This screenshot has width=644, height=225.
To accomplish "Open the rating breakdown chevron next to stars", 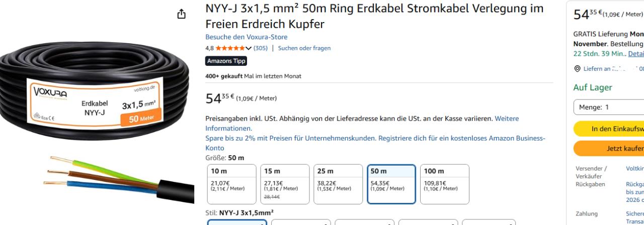I will click(248, 48).
